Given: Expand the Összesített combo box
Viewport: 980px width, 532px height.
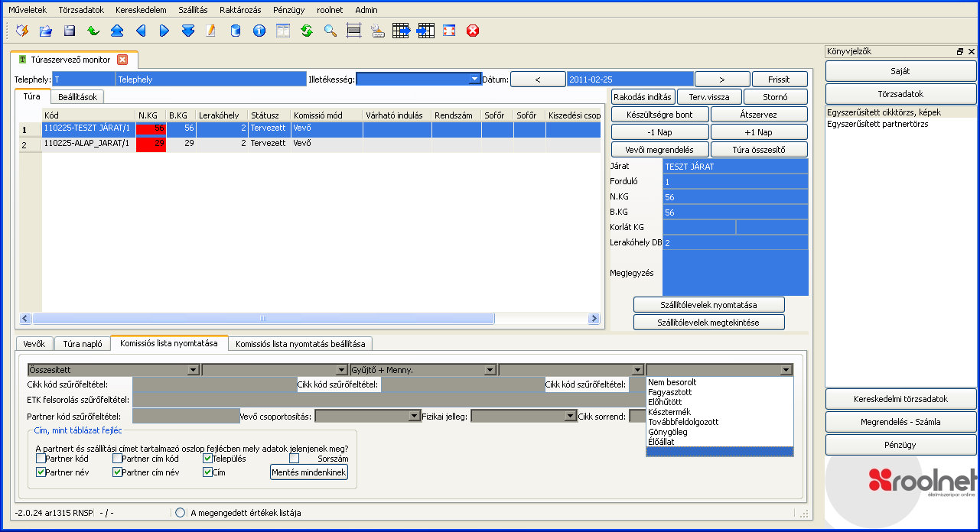Looking at the screenshot, I should click(193, 370).
